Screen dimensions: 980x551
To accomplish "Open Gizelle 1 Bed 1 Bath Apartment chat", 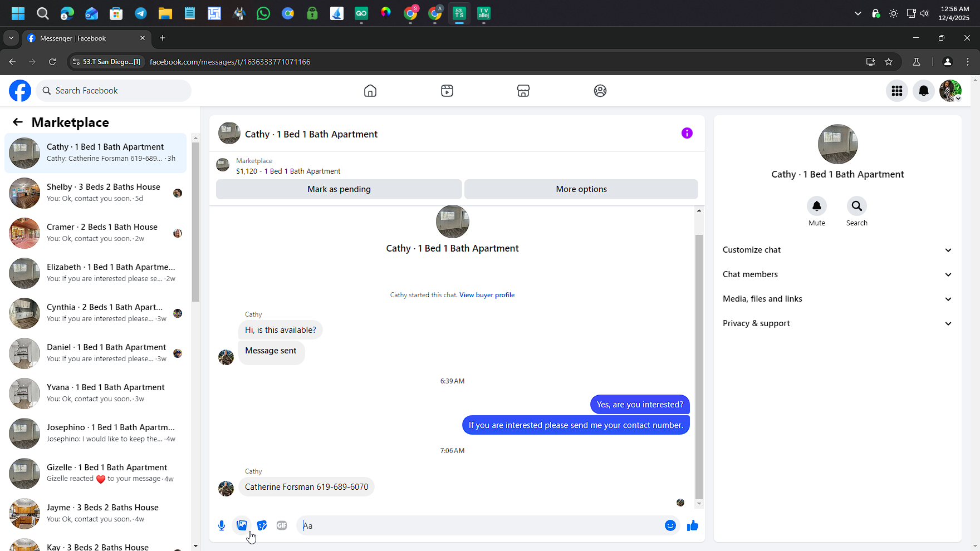I will pos(96,474).
